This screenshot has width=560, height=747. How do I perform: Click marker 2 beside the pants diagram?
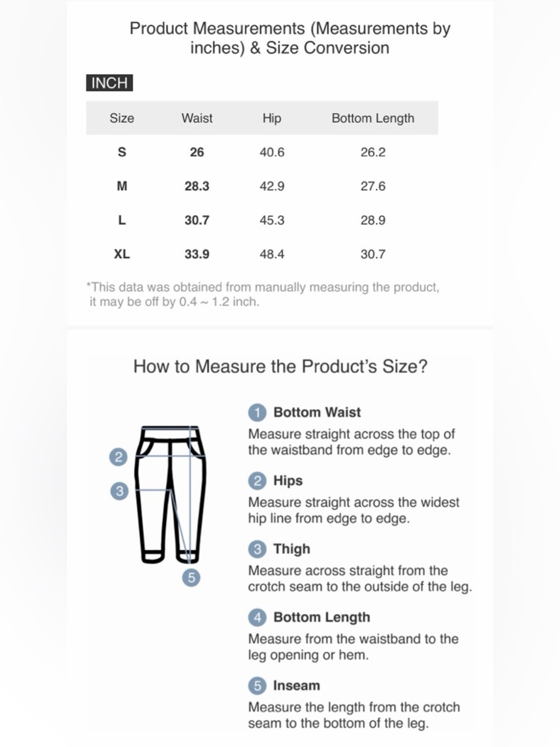[x=118, y=457]
